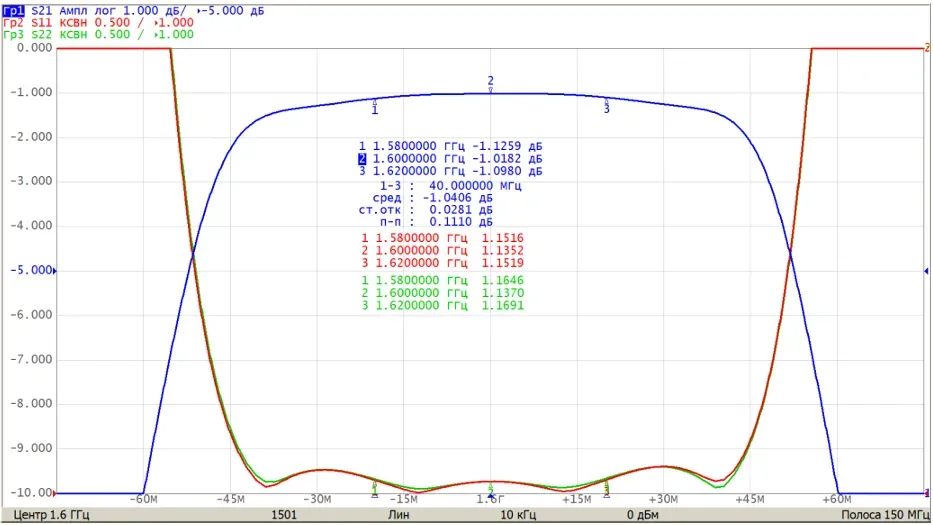
Task: Click the green marker readout value 1.1646
Action: [503, 280]
